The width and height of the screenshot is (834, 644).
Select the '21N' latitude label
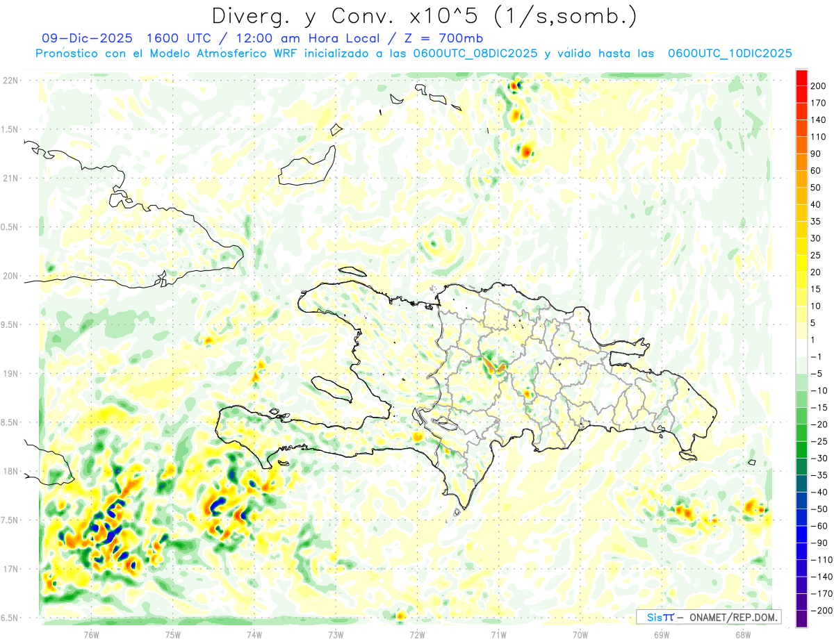[x=10, y=178]
